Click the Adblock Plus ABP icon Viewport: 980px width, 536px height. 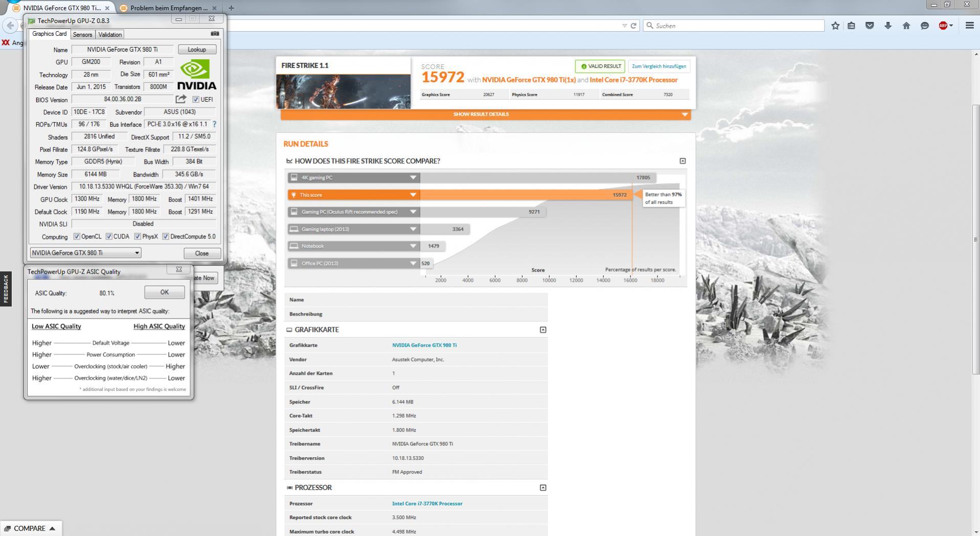(x=943, y=26)
